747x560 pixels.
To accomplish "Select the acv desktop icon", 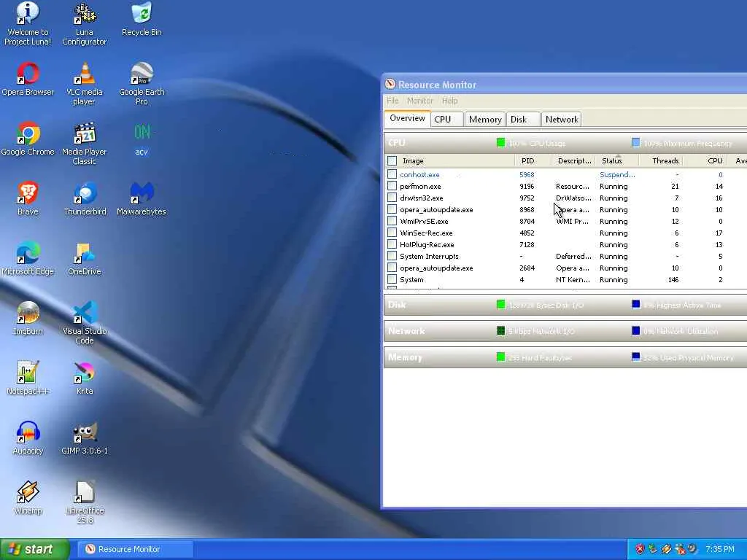I will click(142, 139).
